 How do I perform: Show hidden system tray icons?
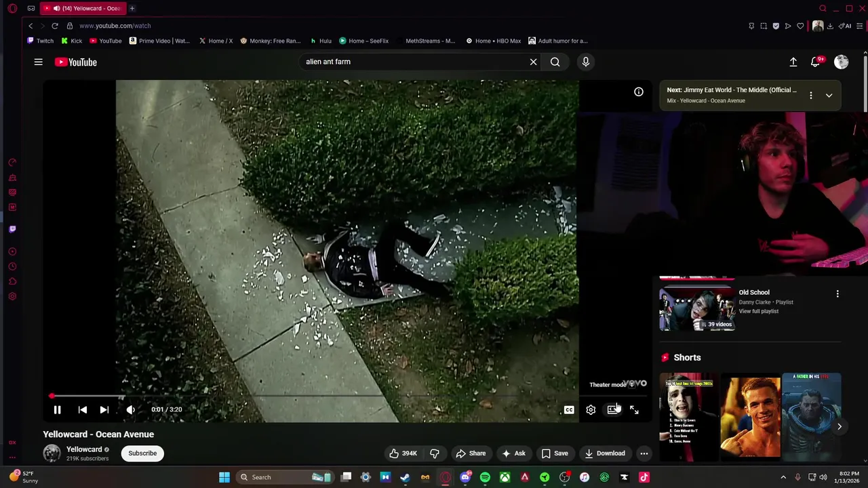click(x=783, y=477)
